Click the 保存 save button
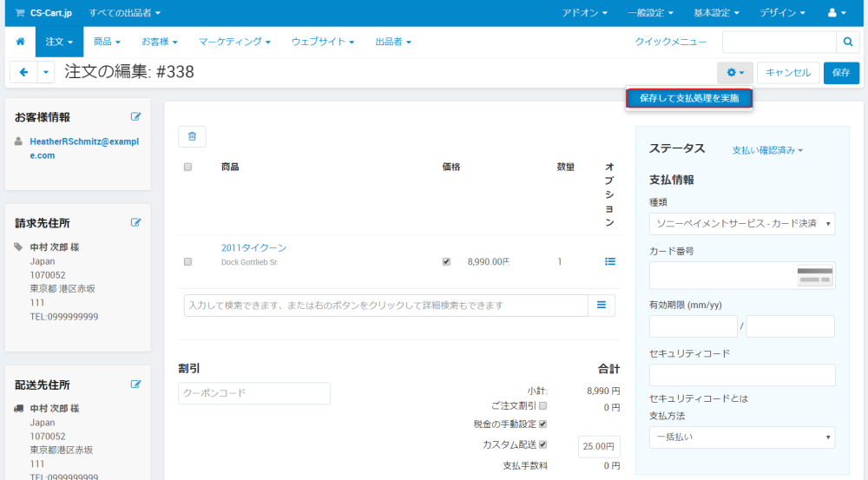868x480 pixels. pyautogui.click(x=841, y=73)
